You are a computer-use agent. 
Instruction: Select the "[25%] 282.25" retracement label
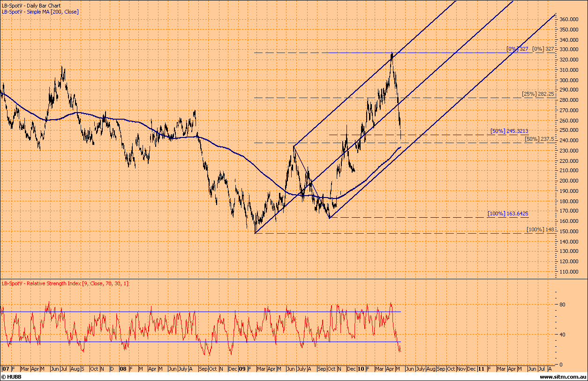tap(539, 94)
